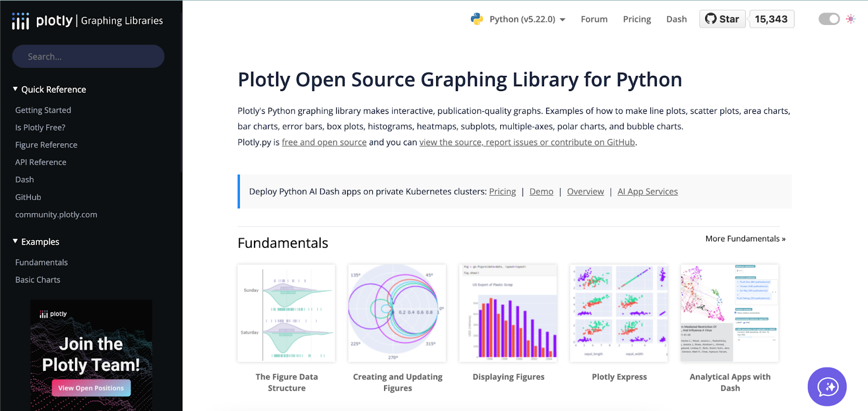Screen dimensions: 868x411
Task: Click the Join the Plotly Team banner
Action: click(91, 355)
